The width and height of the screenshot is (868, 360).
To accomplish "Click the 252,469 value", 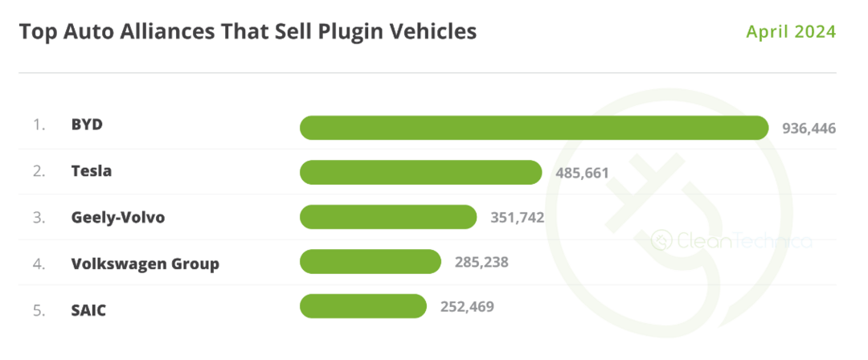I will 467,306.
